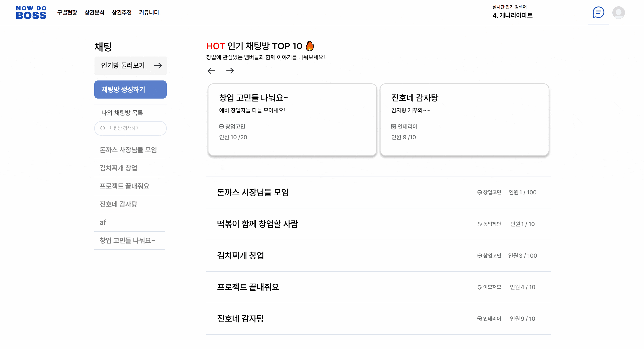Open the 커뮤니티 menu

point(149,12)
